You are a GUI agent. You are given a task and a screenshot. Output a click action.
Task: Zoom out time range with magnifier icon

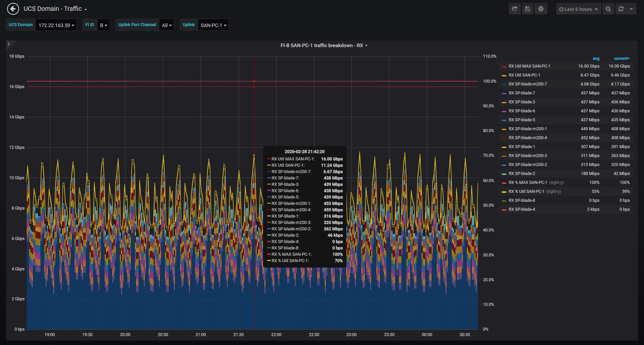[608, 9]
